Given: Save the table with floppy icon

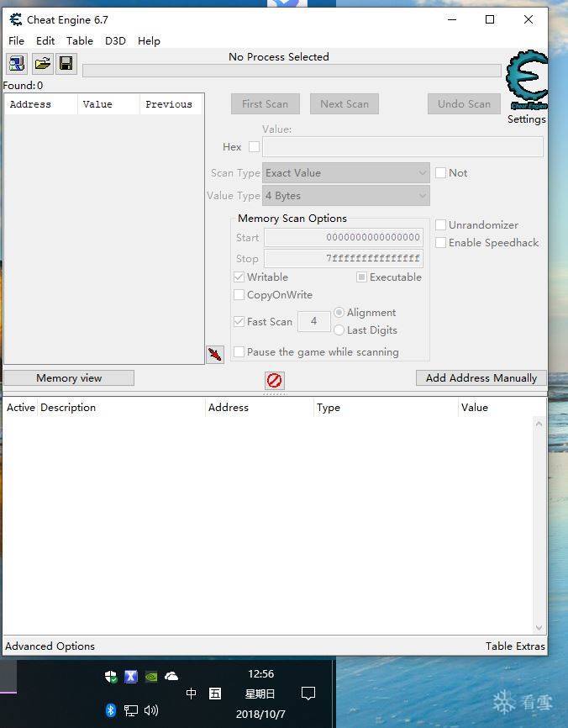Looking at the screenshot, I should (x=66, y=63).
